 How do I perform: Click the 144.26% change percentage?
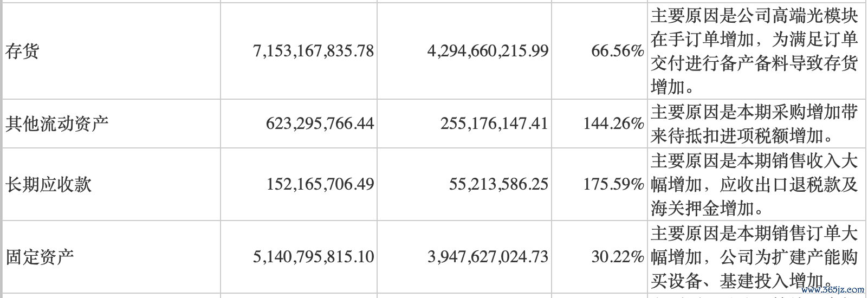613,124
